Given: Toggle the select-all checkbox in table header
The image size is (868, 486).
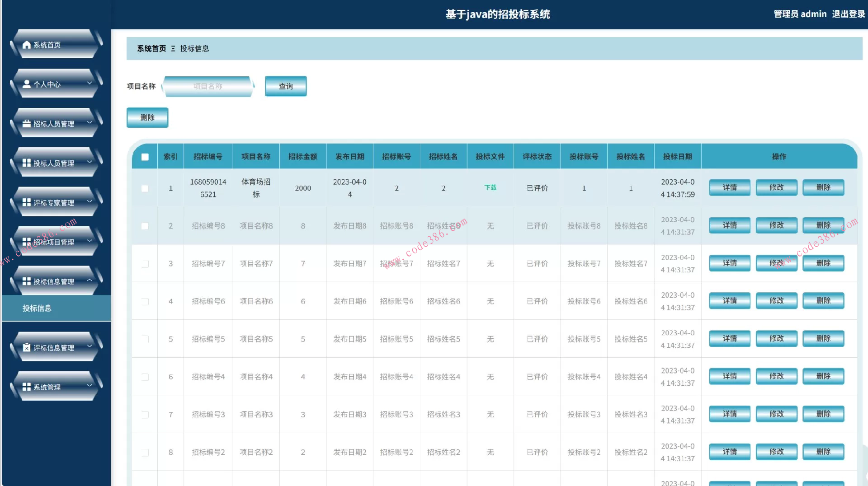Looking at the screenshot, I should [x=145, y=157].
